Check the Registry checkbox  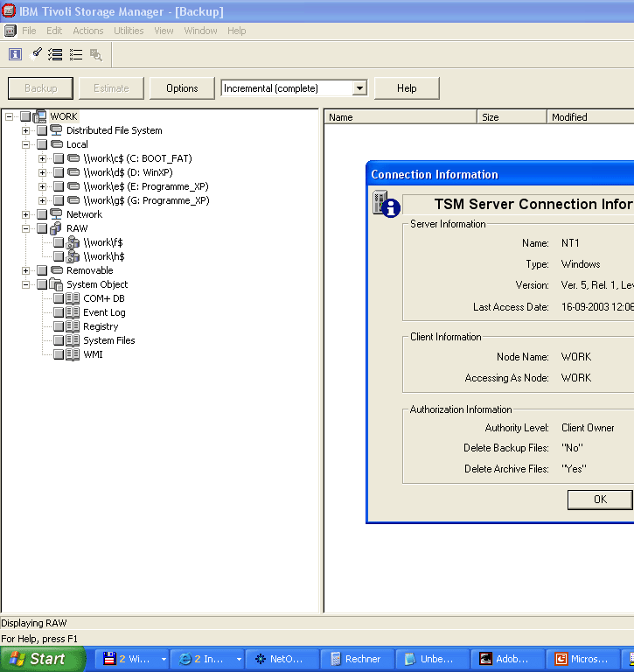pyautogui.click(x=59, y=326)
